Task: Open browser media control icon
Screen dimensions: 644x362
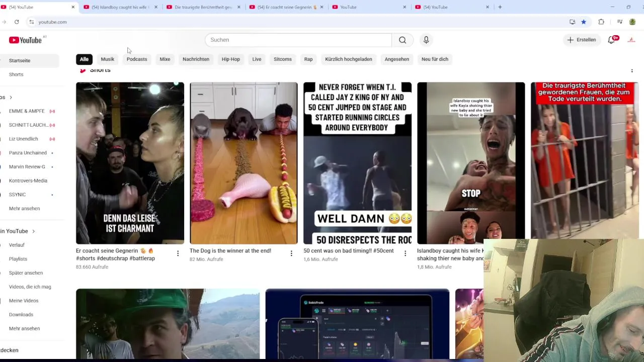Action: tap(620, 22)
